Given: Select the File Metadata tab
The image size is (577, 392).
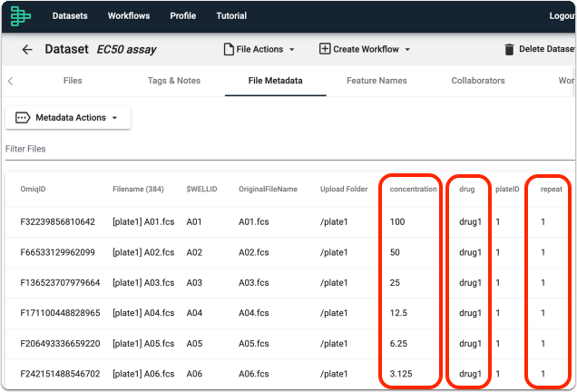Looking at the screenshot, I should point(275,81).
